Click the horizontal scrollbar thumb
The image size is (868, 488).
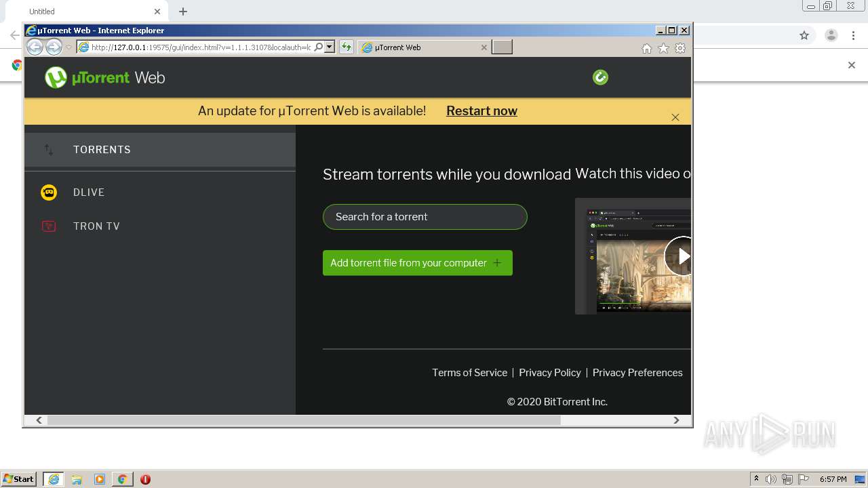(304, 420)
